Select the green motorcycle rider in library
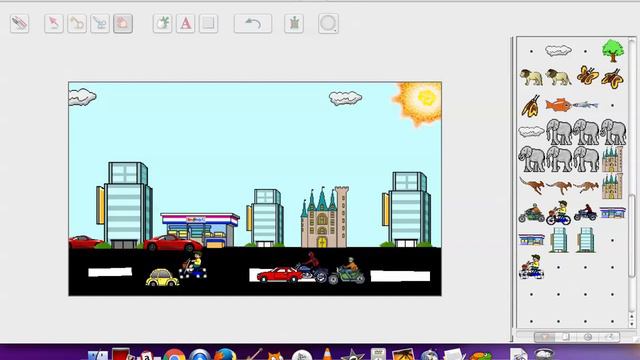This screenshot has height=360, width=640. click(x=531, y=213)
